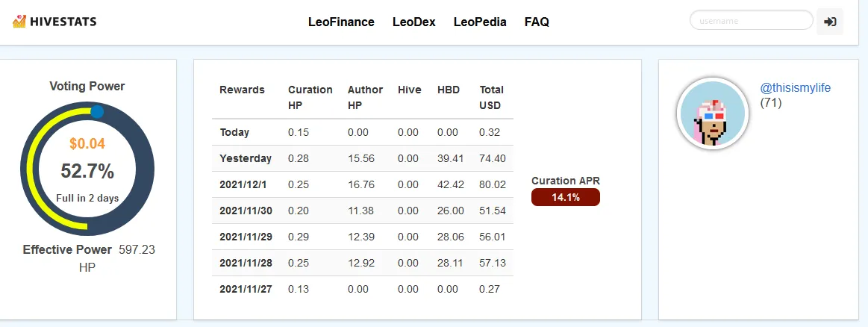Click the HBD column header
This screenshot has width=868, height=327.
(x=449, y=90)
